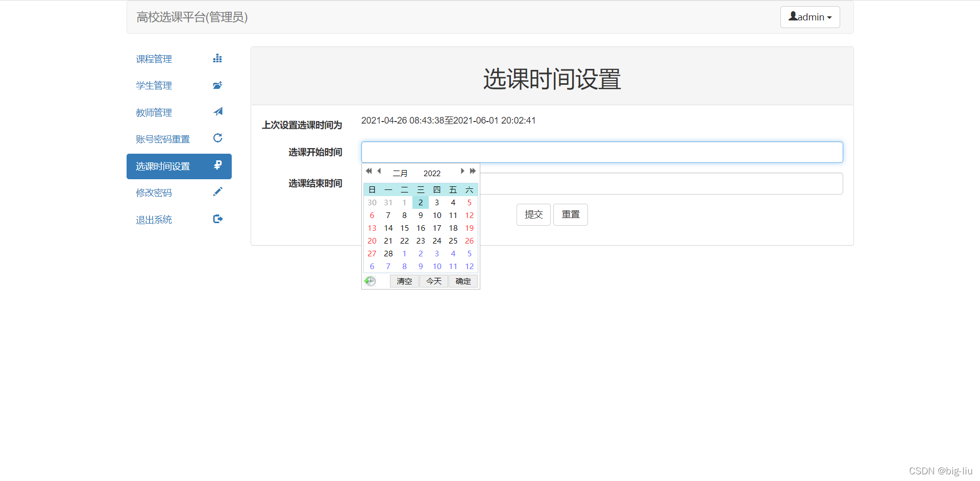Click the bar-chart icon beside 课程管理
Screen dimensions: 980x481
[x=217, y=58]
